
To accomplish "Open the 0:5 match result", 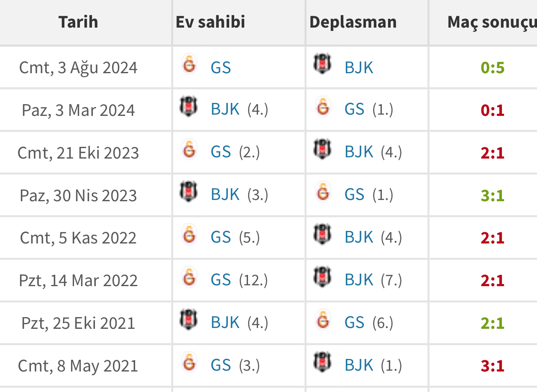I will click(493, 68).
